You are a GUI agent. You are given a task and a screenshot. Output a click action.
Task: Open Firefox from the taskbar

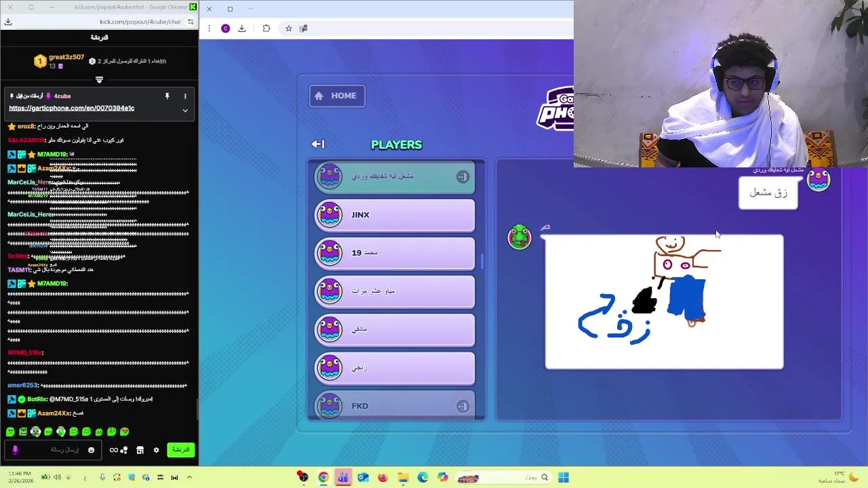pos(382,478)
